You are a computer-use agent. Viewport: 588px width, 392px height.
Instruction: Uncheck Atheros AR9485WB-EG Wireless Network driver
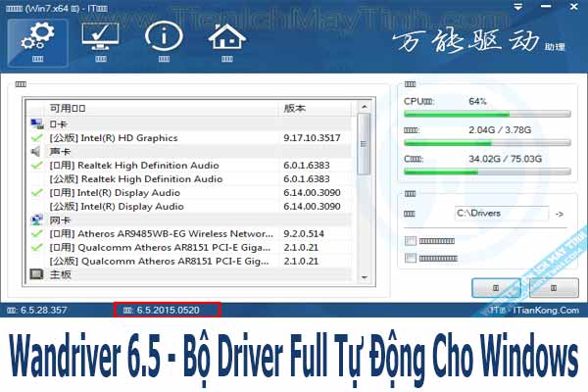[x=37, y=233]
